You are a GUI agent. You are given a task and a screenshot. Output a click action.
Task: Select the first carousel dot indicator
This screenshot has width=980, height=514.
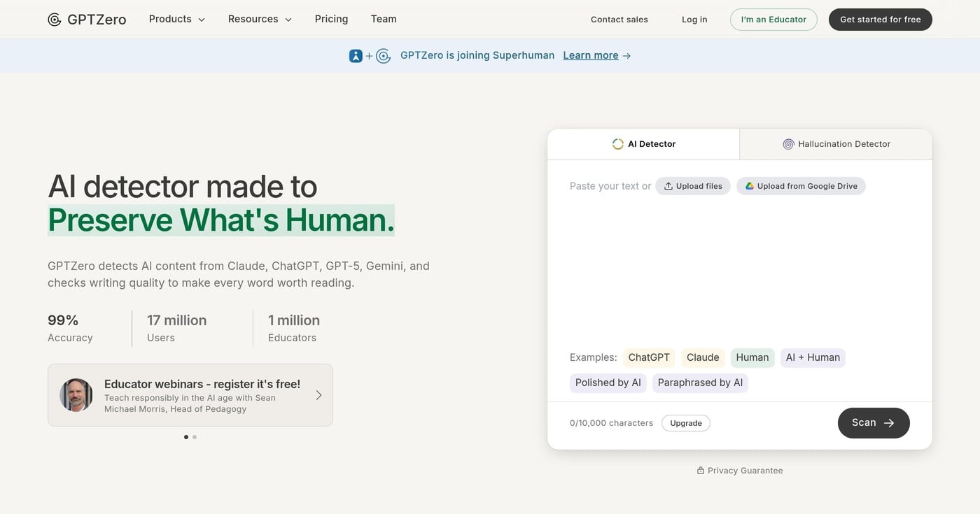(x=186, y=437)
